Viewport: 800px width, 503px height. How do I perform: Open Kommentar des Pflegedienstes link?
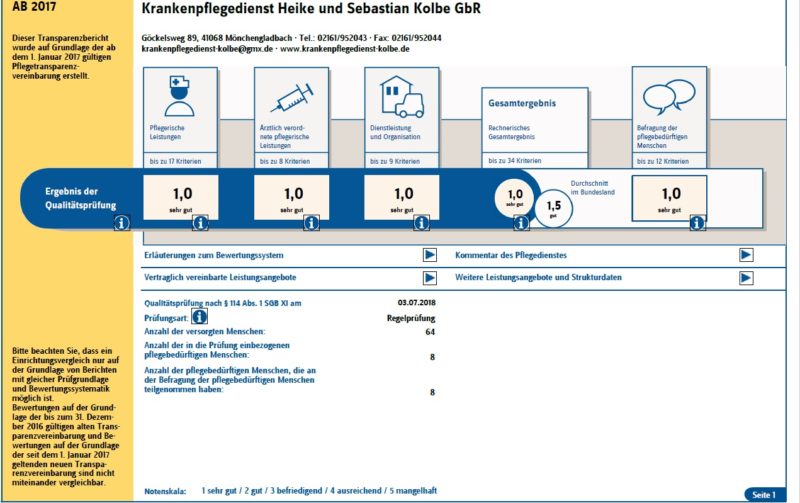click(x=511, y=255)
